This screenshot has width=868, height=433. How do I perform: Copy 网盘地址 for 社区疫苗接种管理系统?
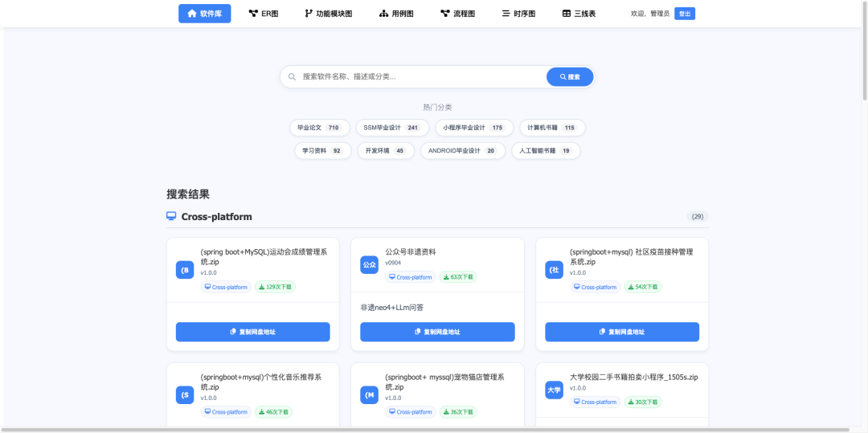[622, 332]
